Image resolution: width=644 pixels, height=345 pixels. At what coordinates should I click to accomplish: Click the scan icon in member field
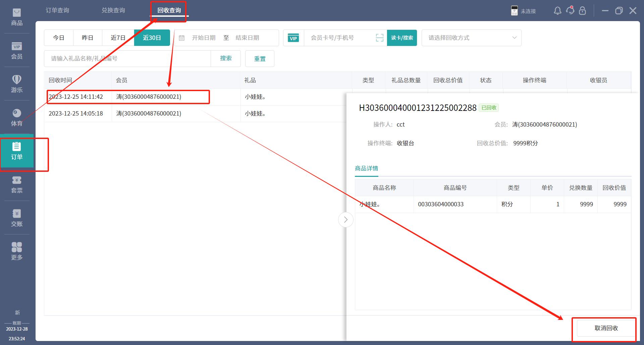tap(379, 38)
